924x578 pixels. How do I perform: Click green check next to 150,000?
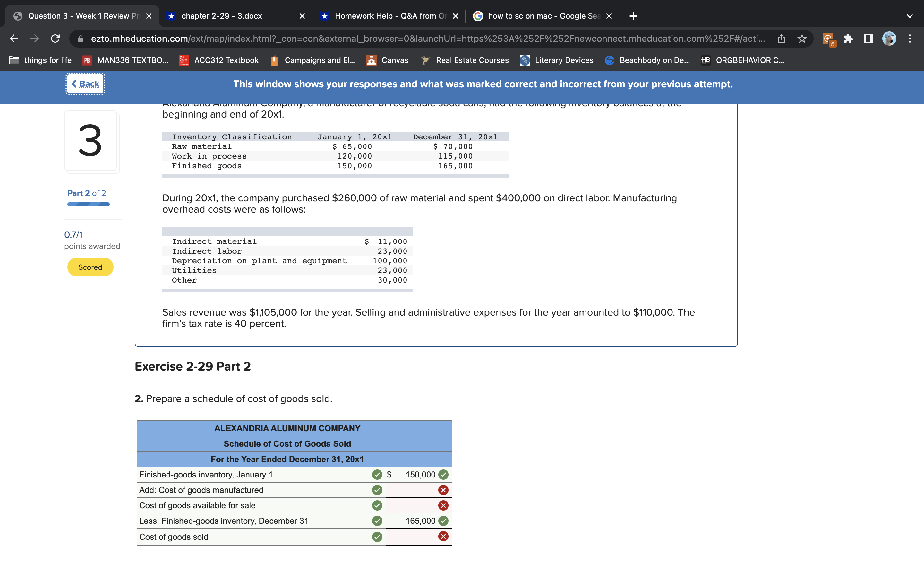pos(443,474)
